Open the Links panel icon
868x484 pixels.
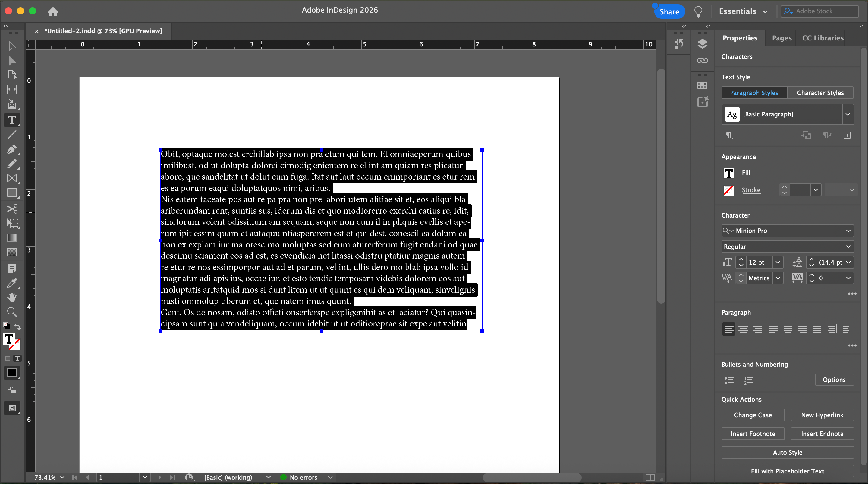point(702,61)
